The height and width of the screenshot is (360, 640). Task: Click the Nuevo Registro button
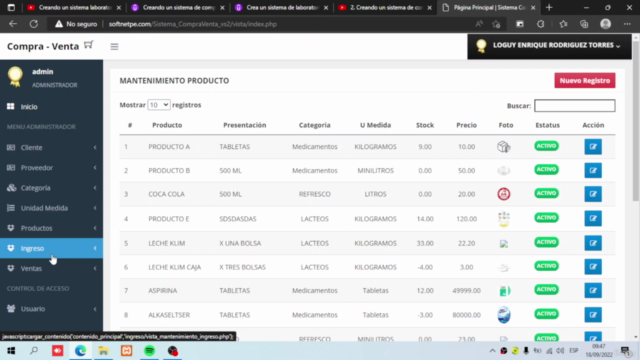click(x=584, y=80)
